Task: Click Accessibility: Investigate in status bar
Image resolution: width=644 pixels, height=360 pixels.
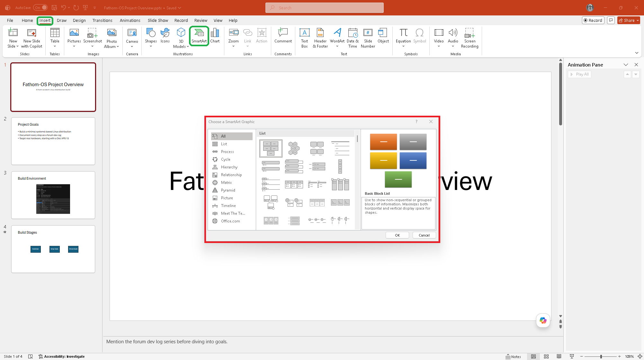Action: tap(61, 356)
